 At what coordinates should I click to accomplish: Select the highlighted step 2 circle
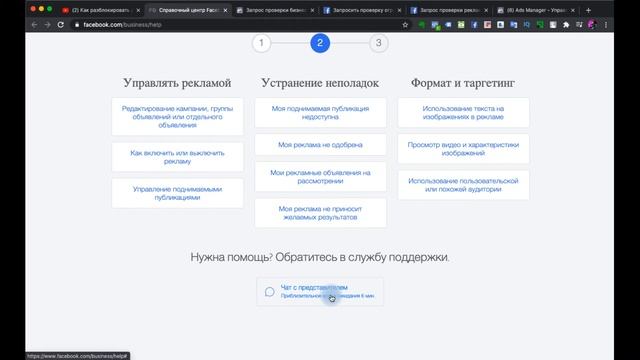pyautogui.click(x=320, y=43)
